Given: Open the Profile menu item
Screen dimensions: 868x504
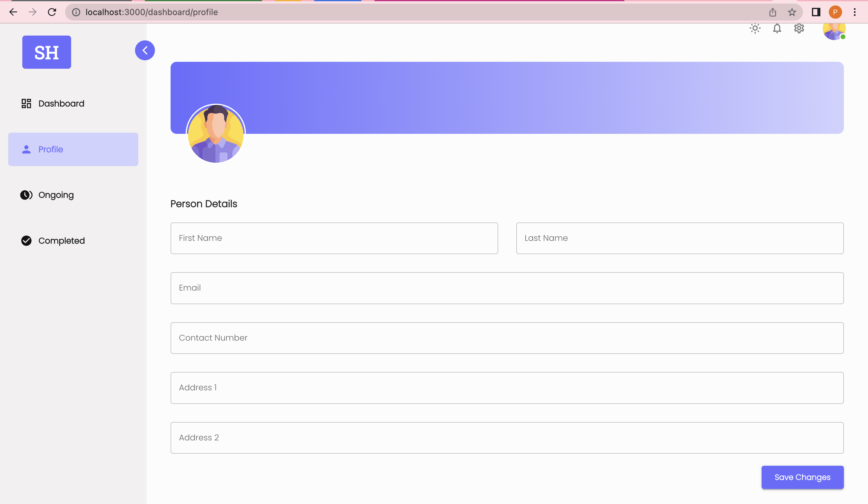Looking at the screenshot, I should [50, 149].
